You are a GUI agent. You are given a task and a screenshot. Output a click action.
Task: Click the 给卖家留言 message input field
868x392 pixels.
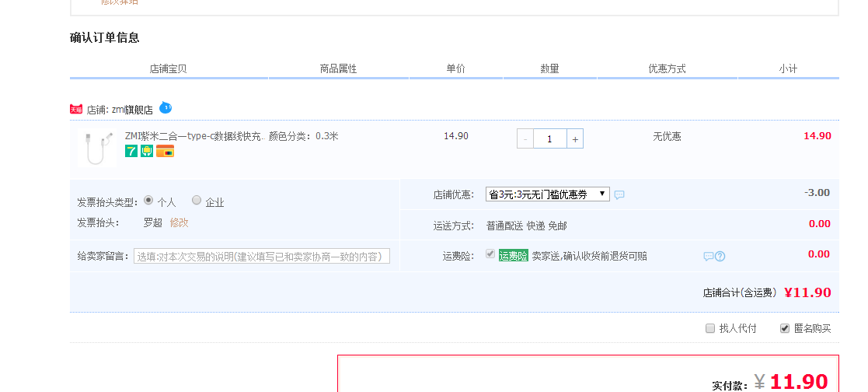point(262,256)
